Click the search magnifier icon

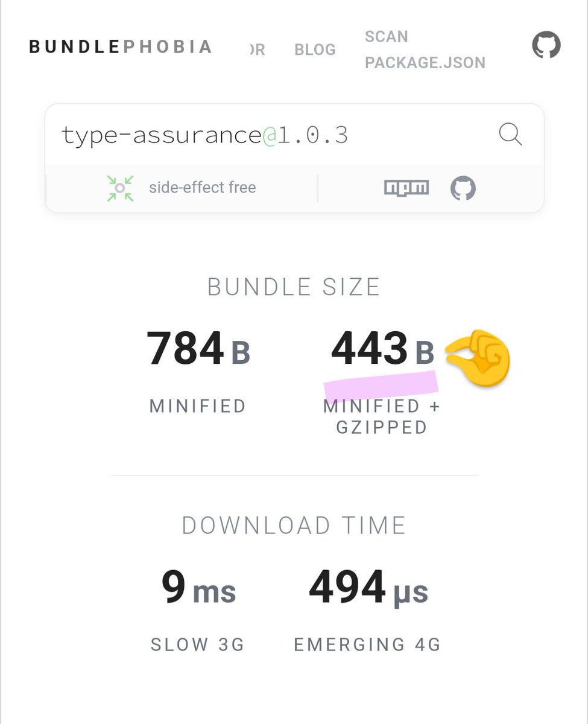[510, 134]
